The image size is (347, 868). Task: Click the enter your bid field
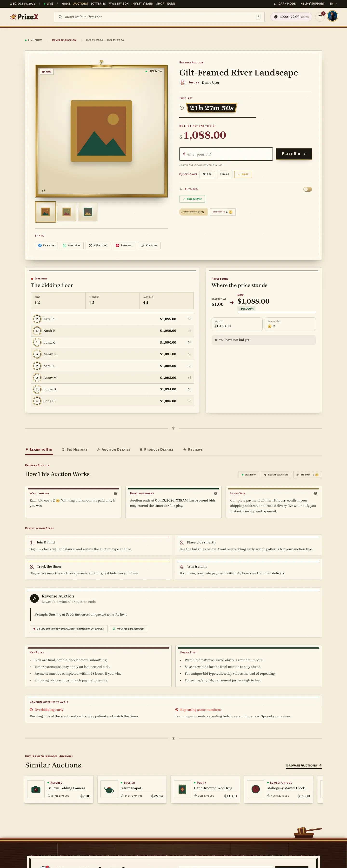(x=226, y=154)
